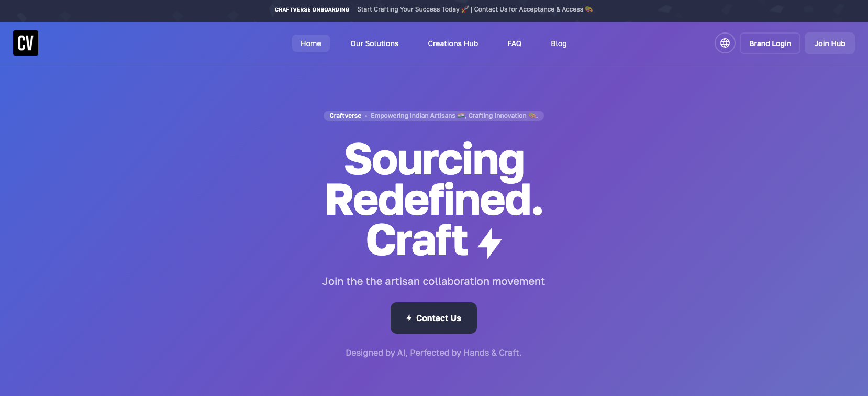Click the palette emoji after Crafting Innovation
This screenshot has width=868, height=396.
[532, 116]
